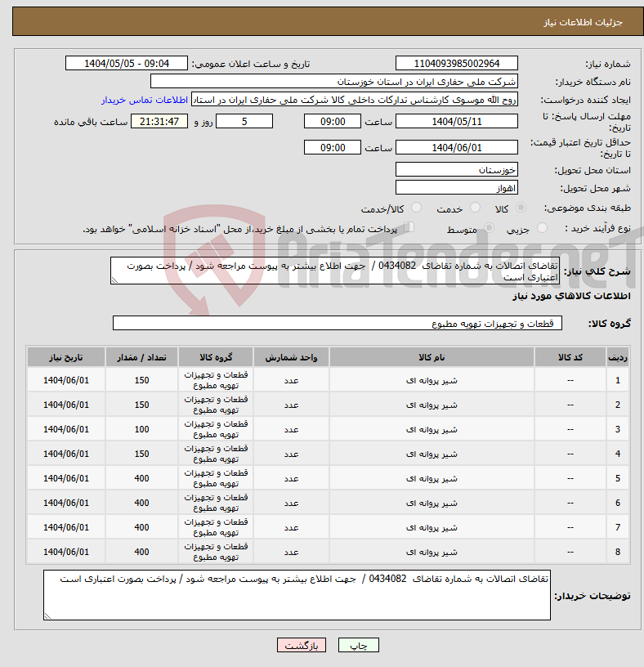644x667 pixels.
Task: Choose the جزیی purchase type radio
Action: click(x=542, y=228)
